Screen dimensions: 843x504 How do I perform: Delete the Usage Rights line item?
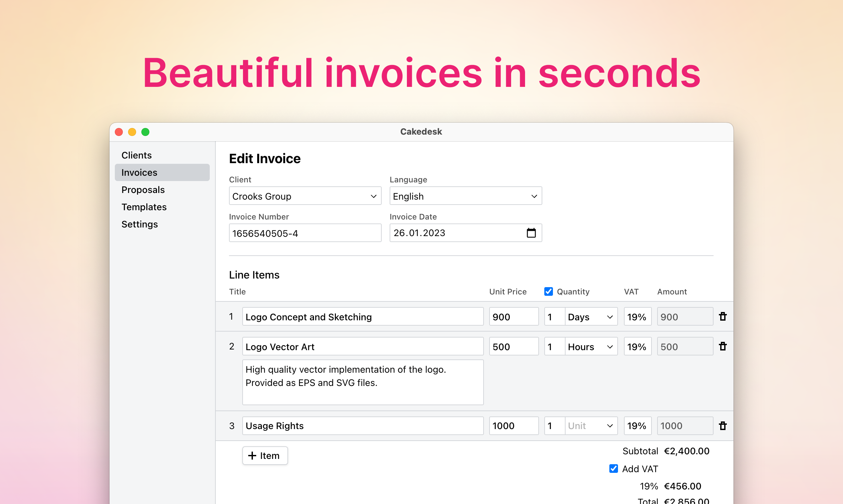point(723,425)
